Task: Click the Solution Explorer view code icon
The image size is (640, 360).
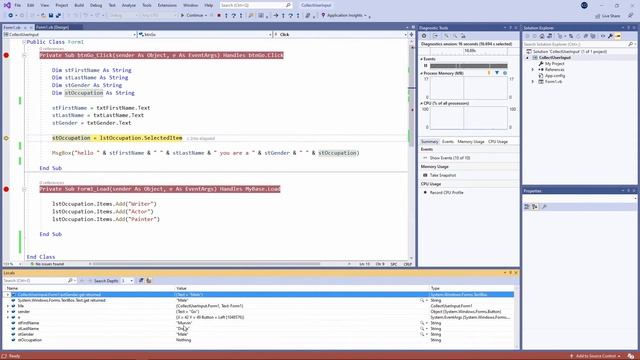Action: 603,36
